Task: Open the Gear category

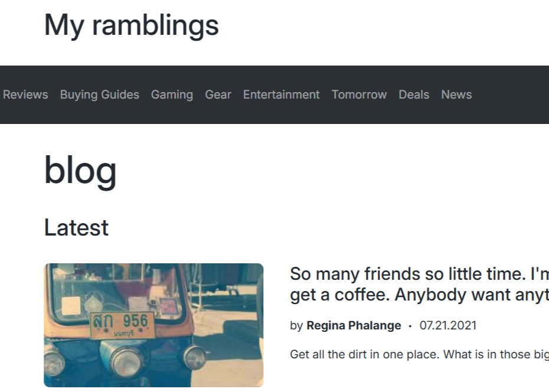Action: (218, 94)
